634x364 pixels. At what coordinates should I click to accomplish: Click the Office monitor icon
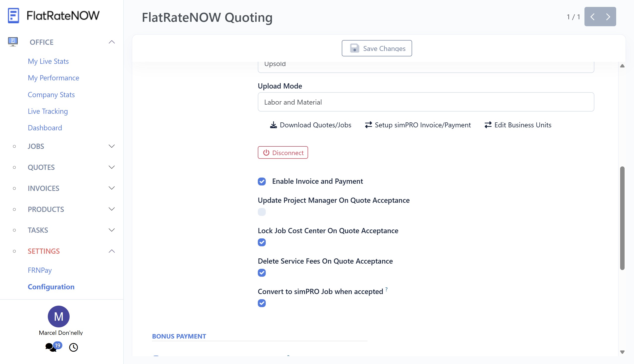point(13,42)
